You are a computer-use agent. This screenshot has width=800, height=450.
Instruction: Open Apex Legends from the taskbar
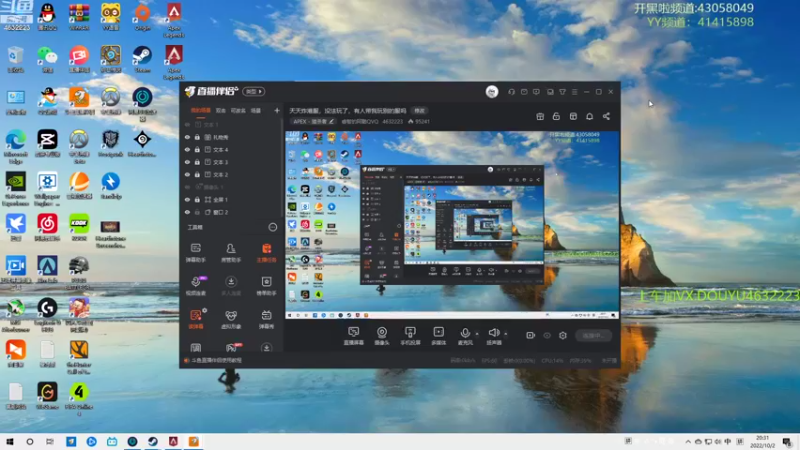click(173, 442)
